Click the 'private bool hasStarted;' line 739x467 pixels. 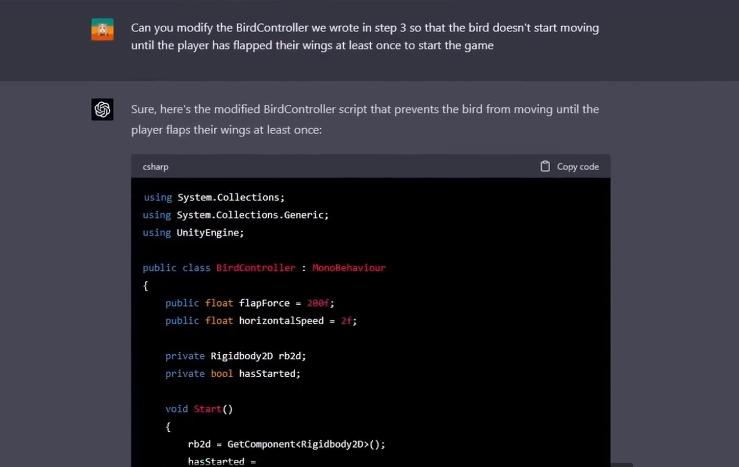[x=232, y=373]
